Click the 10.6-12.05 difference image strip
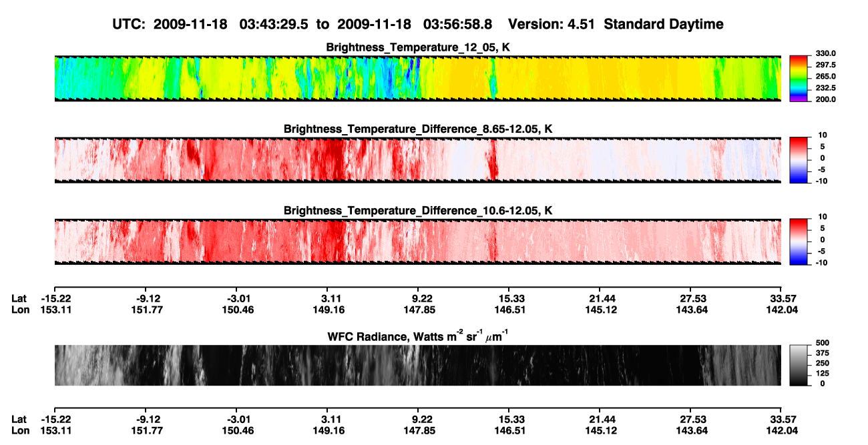Viewport: 868px width, 445px height. pos(417,241)
